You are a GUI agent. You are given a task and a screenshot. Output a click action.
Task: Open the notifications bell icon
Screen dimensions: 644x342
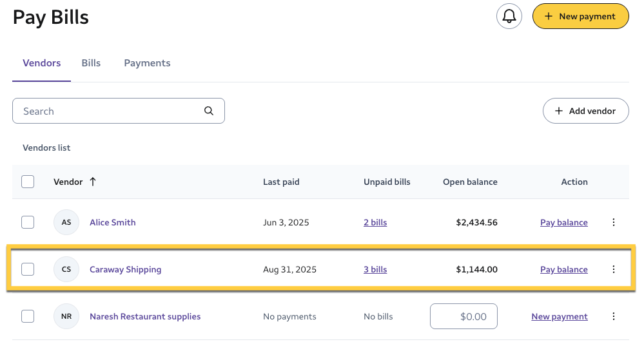click(x=509, y=16)
